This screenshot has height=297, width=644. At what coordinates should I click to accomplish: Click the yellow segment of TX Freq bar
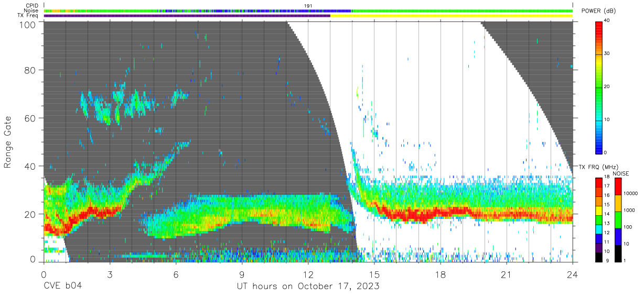tap(451, 16)
